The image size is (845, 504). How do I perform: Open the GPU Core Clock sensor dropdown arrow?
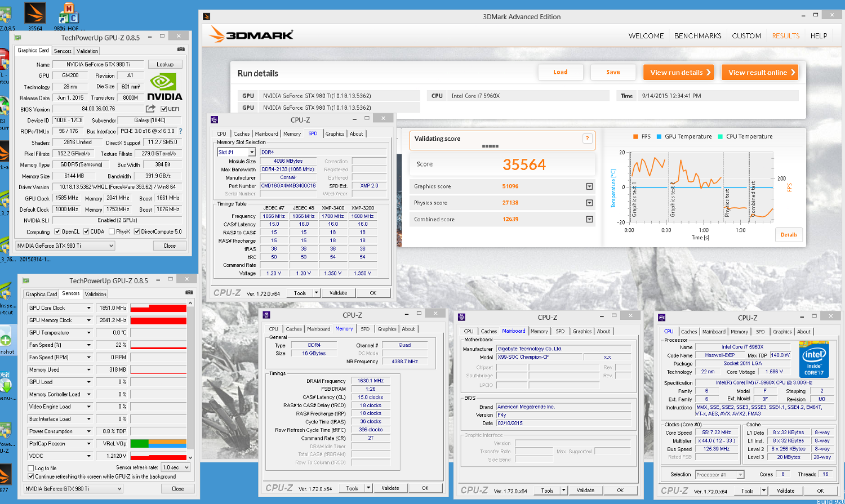(88, 308)
